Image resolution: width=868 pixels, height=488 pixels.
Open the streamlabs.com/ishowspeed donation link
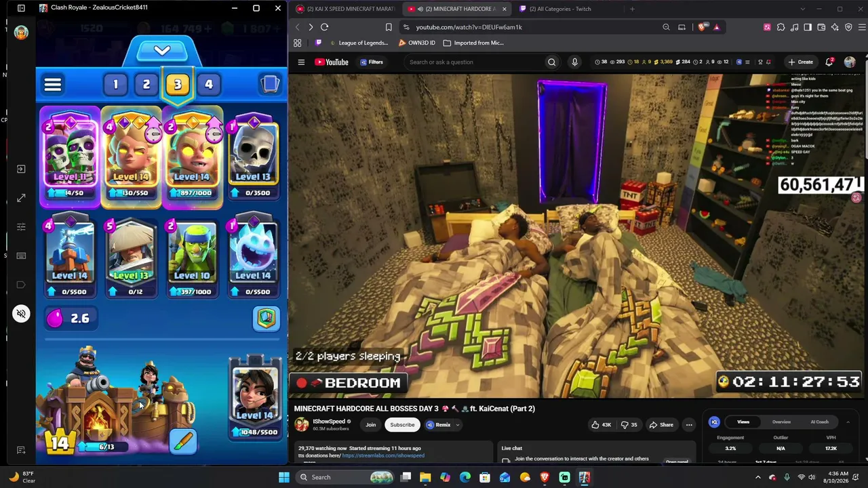[383, 455]
